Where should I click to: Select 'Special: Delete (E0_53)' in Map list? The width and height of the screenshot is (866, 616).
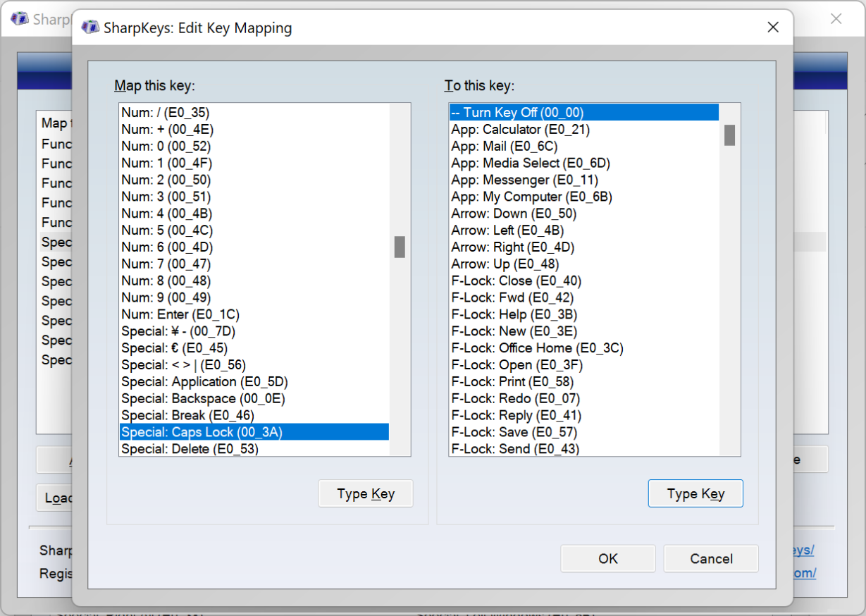[x=190, y=449]
